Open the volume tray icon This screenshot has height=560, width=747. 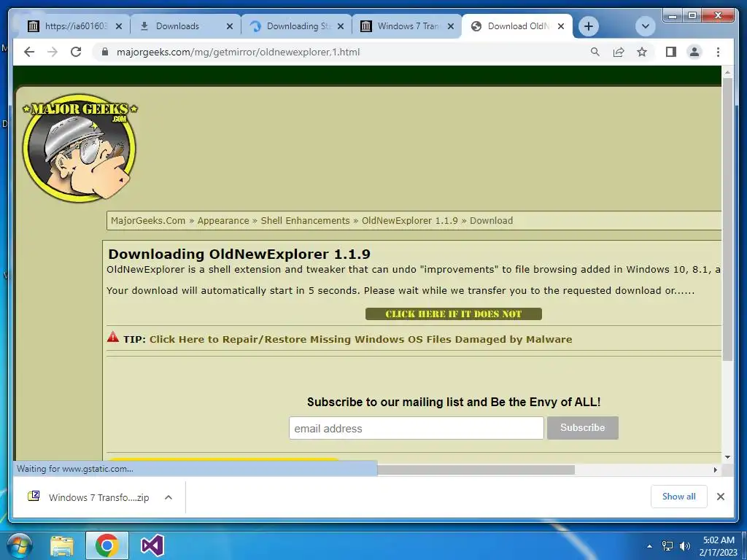684,546
